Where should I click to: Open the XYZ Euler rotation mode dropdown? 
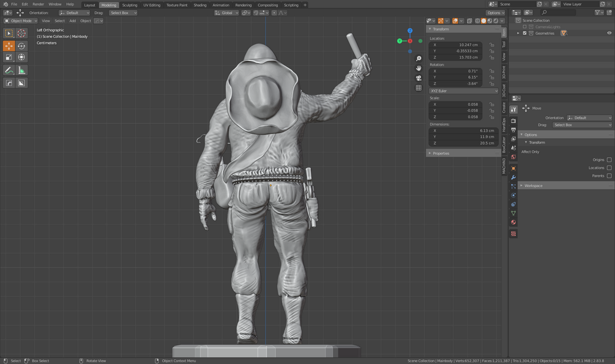pyautogui.click(x=464, y=91)
